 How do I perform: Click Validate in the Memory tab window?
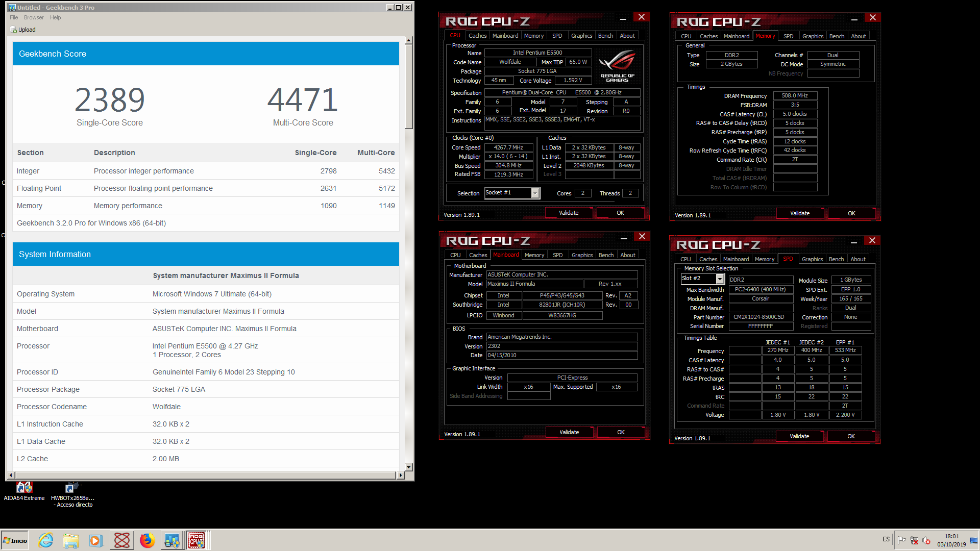(800, 213)
